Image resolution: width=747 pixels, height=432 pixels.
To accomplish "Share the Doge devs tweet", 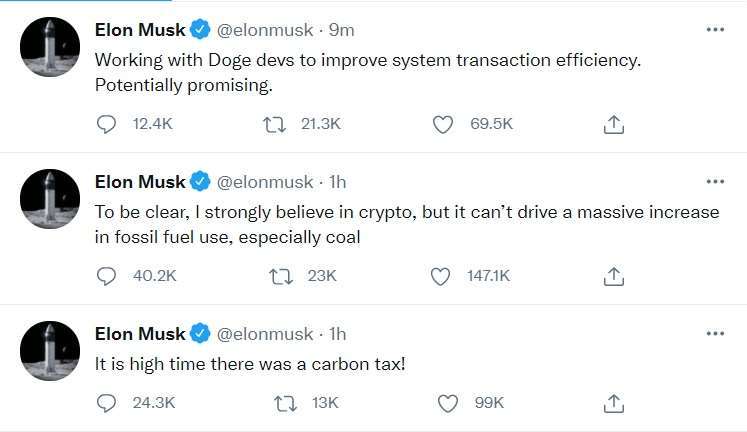I will click(x=614, y=124).
